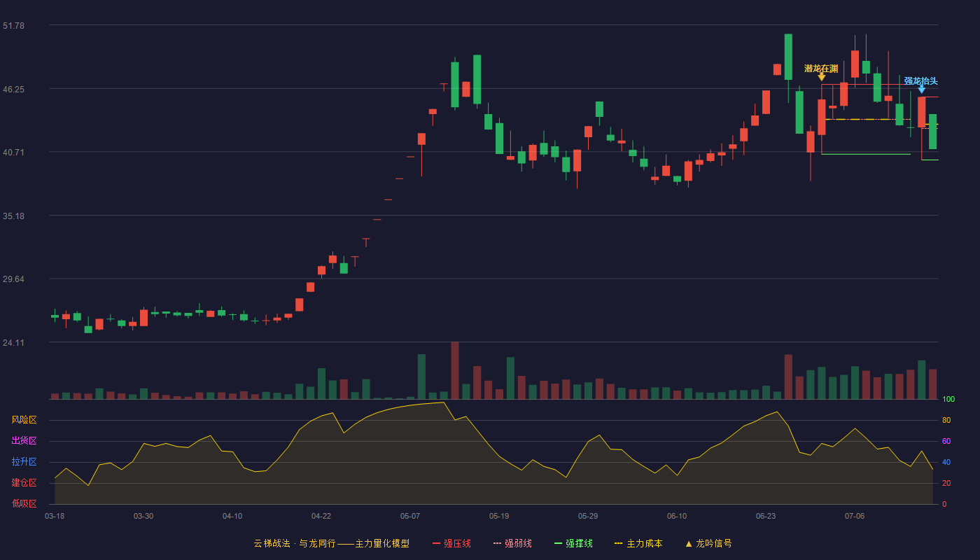
Task: Select the 建仓区 zone label
Action: (x=24, y=483)
